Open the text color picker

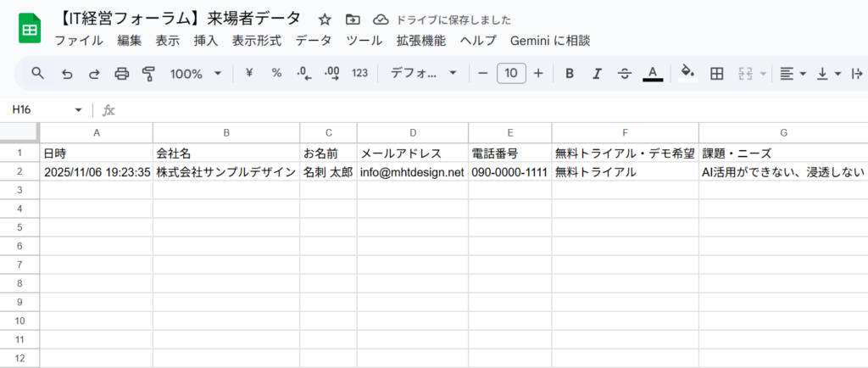(x=652, y=74)
